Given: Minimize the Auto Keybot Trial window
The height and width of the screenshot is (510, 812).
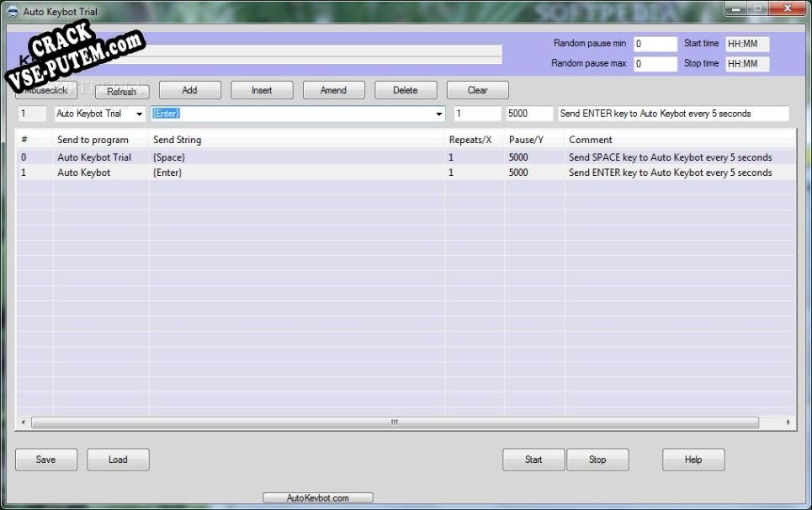Looking at the screenshot, I should [x=735, y=8].
